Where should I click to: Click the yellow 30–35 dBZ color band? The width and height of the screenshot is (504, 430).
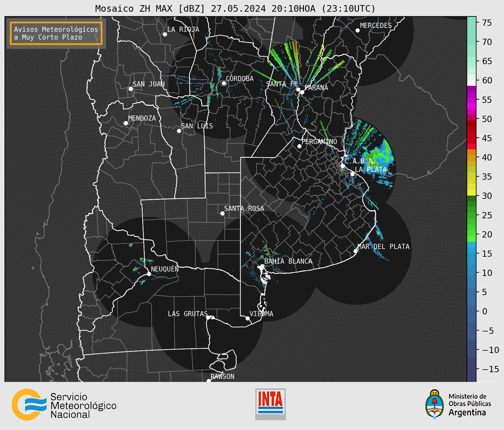[471, 186]
